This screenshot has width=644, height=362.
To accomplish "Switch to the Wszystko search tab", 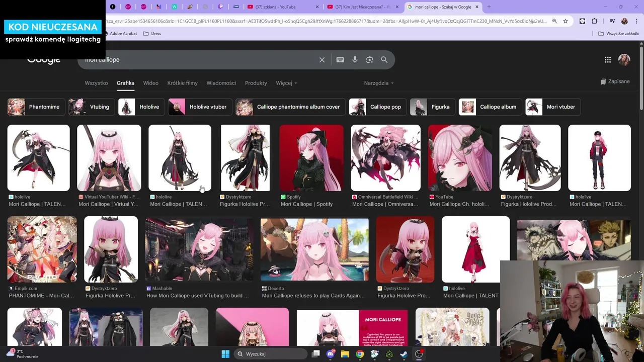I will pos(96,83).
